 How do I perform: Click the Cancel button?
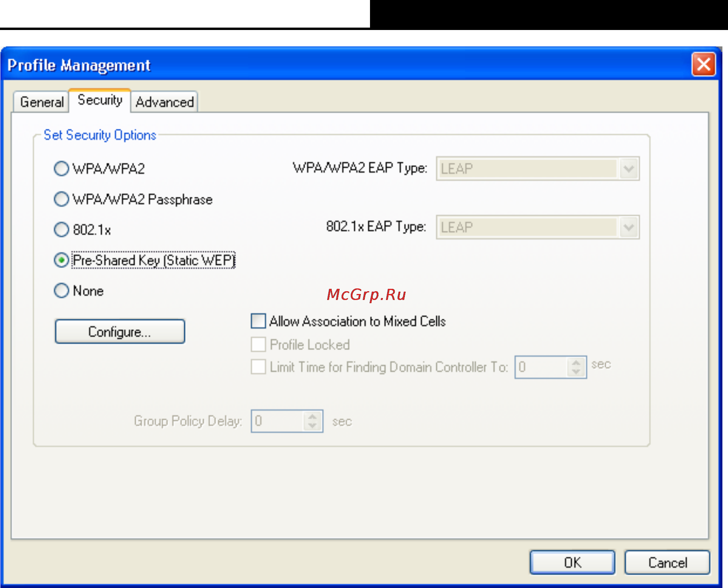tap(667, 562)
